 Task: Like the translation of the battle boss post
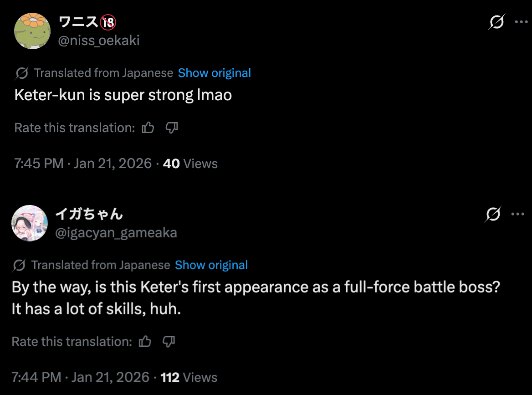pos(145,341)
